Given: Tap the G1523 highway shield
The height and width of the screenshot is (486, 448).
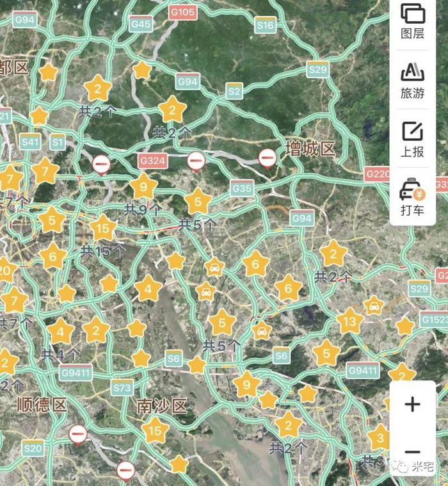Looking at the screenshot, I should (435, 320).
